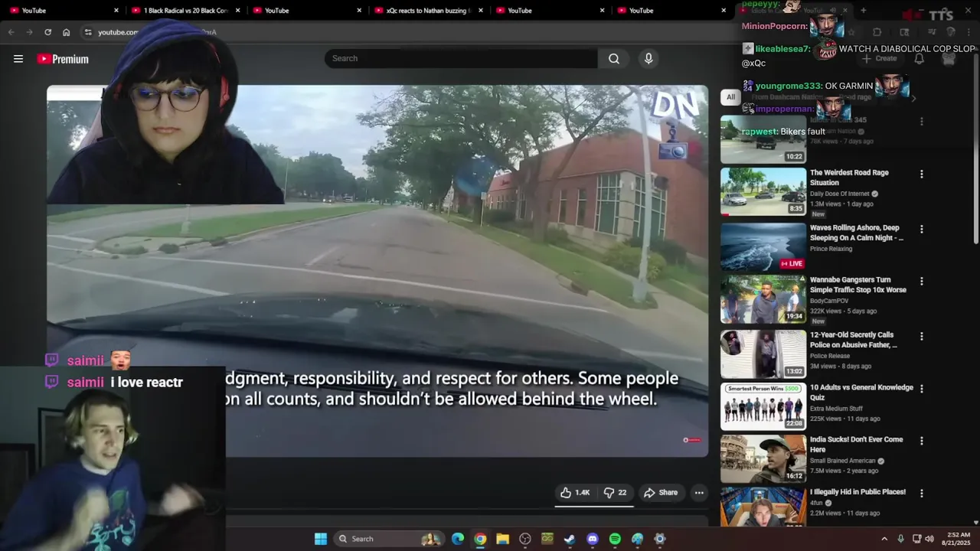The image size is (980, 551).
Task: Open Discord from taskbar
Action: point(593,539)
